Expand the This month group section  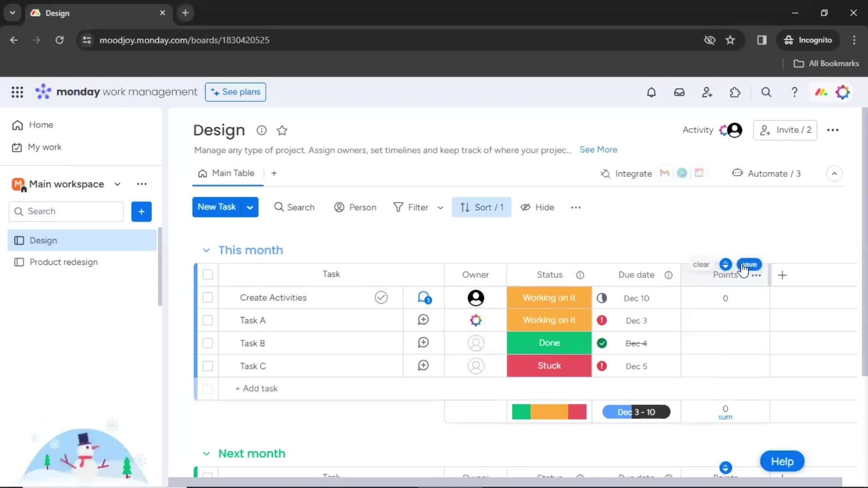[x=206, y=250]
